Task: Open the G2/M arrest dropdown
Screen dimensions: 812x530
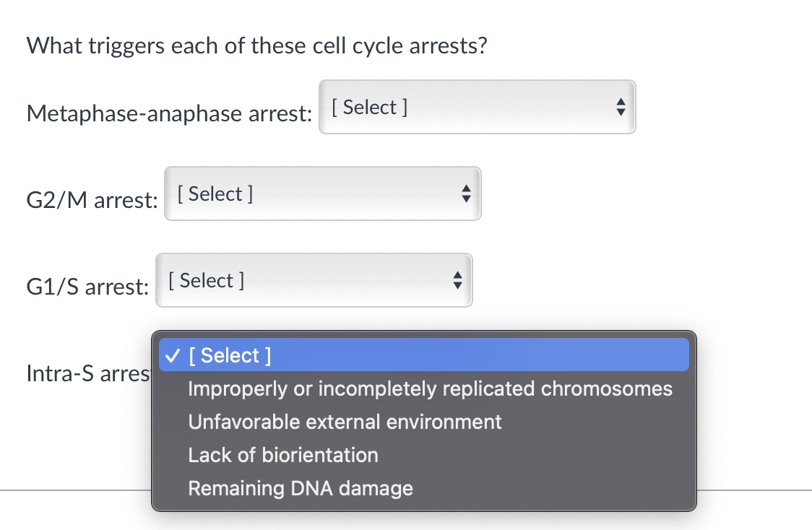Action: pyautogui.click(x=322, y=194)
